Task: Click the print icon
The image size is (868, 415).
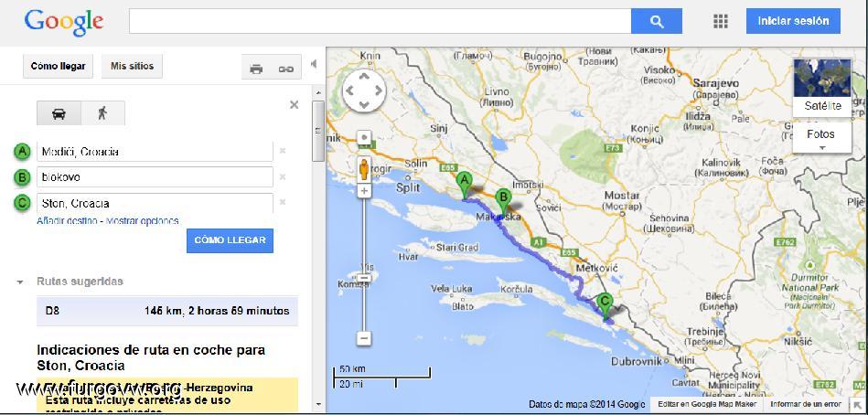Action: pyautogui.click(x=256, y=69)
